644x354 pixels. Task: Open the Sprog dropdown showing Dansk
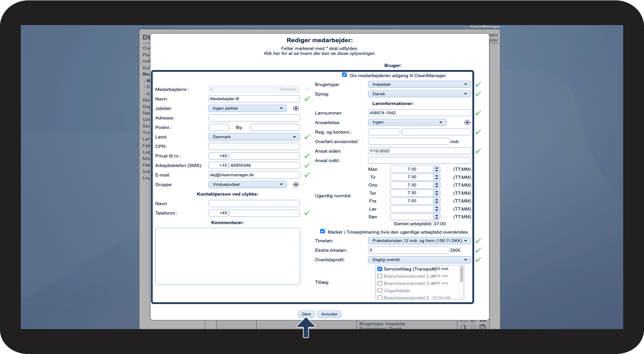tap(419, 94)
